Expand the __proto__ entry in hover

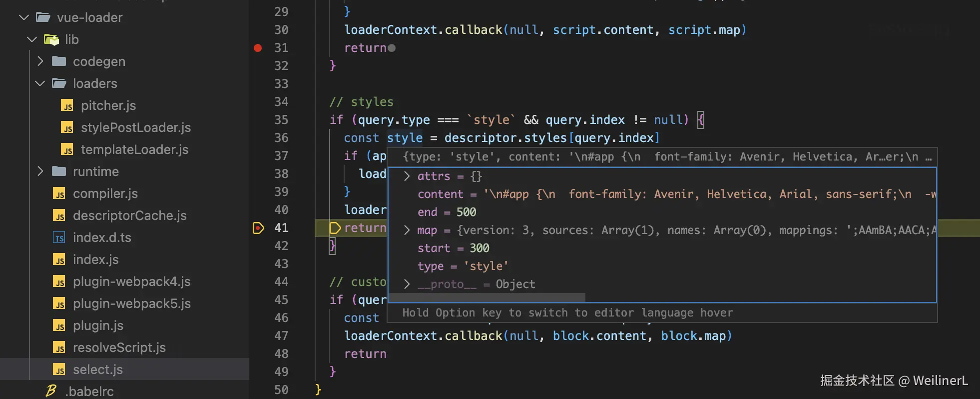pos(407,284)
